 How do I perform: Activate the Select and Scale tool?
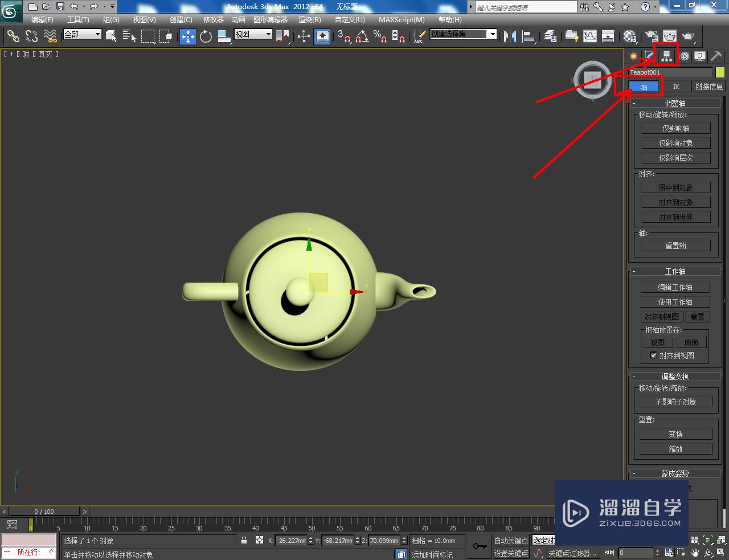click(x=224, y=36)
